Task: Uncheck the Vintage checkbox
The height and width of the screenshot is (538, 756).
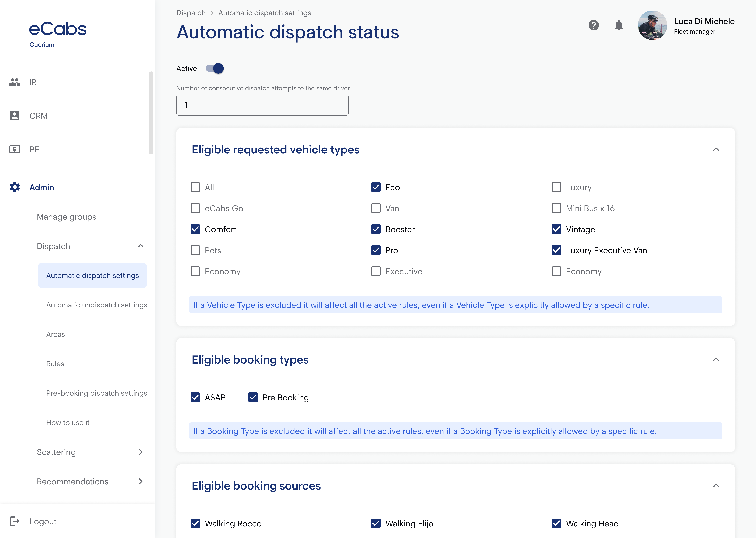Action: (556, 229)
